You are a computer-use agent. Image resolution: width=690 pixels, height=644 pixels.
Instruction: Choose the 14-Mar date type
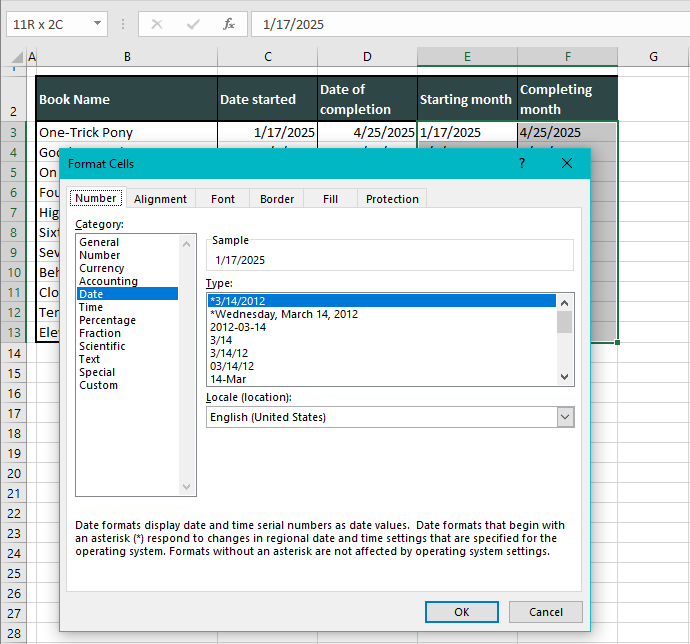(x=382, y=379)
